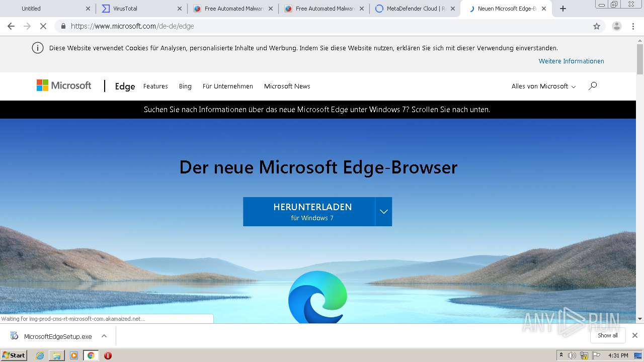Click the Der neue Microsoft Edge-Browser heading
The height and width of the screenshot is (362, 644).
(x=318, y=167)
